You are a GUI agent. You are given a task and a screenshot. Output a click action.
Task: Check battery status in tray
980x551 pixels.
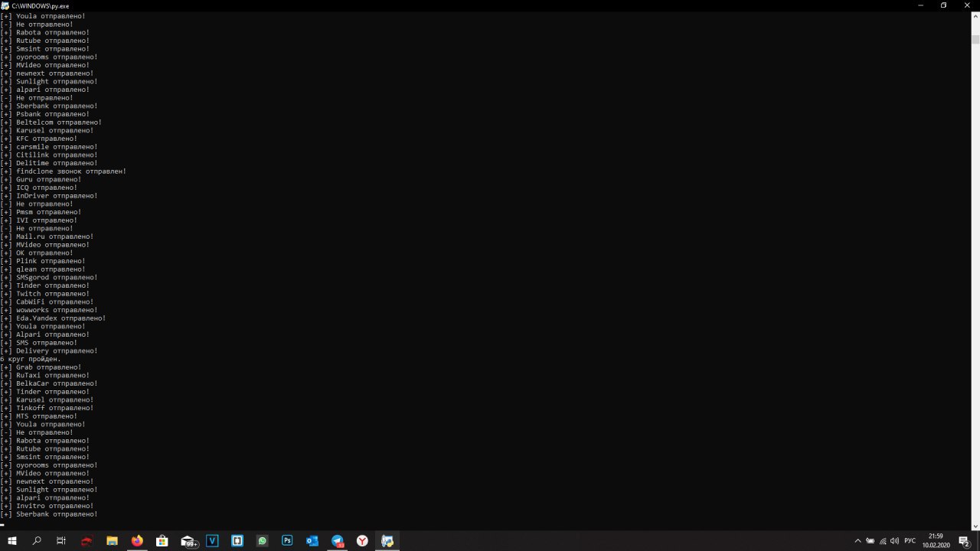(x=871, y=541)
